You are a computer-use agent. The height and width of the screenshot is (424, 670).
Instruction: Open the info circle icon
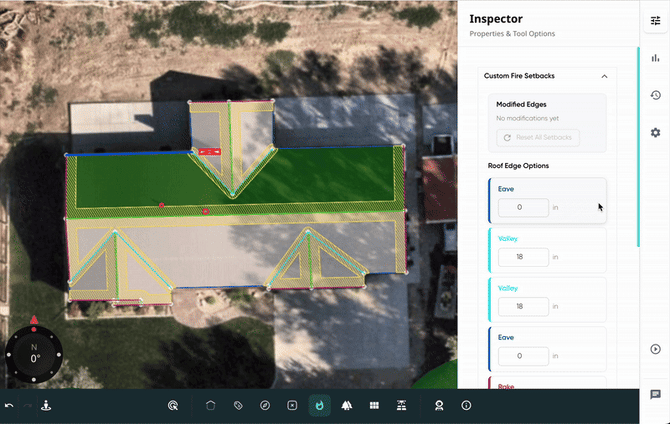(x=466, y=405)
